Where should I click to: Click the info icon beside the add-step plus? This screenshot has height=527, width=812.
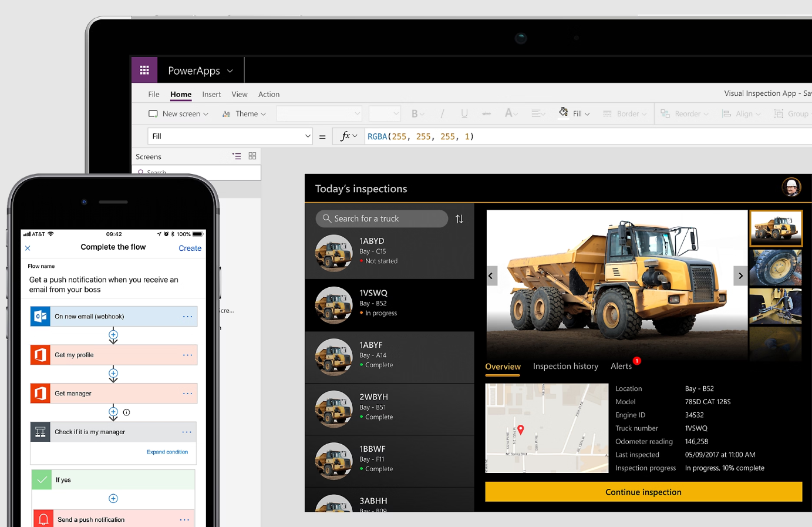click(126, 412)
